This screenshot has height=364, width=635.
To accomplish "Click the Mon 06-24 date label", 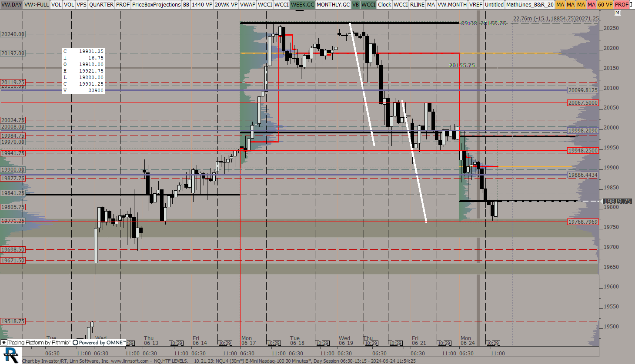I will tap(468, 341).
